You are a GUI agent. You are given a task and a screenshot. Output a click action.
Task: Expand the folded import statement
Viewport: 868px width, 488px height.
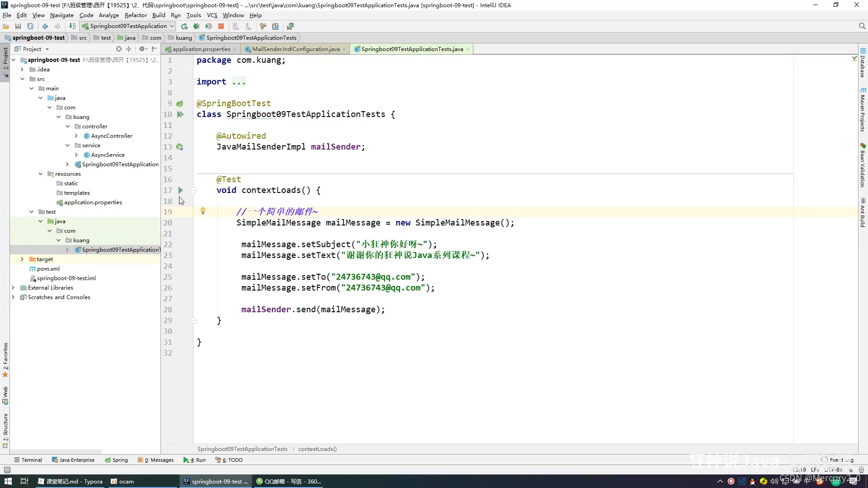pyautogui.click(x=193, y=82)
